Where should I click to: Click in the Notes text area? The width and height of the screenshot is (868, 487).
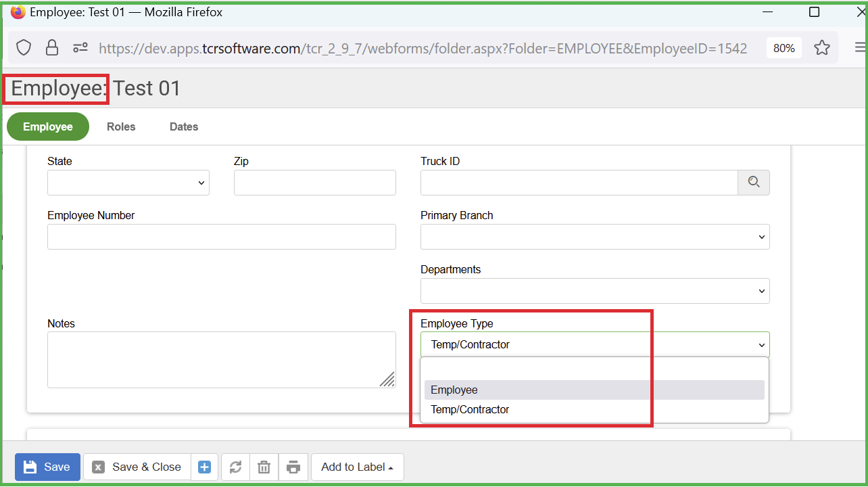(222, 360)
